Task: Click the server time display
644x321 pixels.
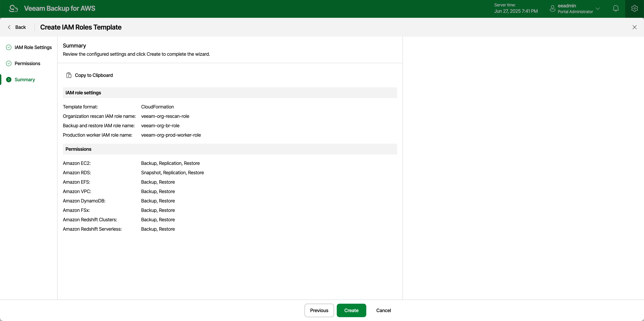Action: click(x=516, y=9)
